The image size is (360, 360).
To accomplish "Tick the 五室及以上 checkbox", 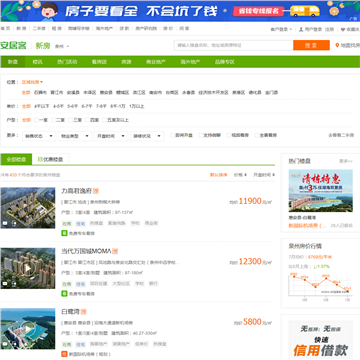I will [x=105, y=120].
